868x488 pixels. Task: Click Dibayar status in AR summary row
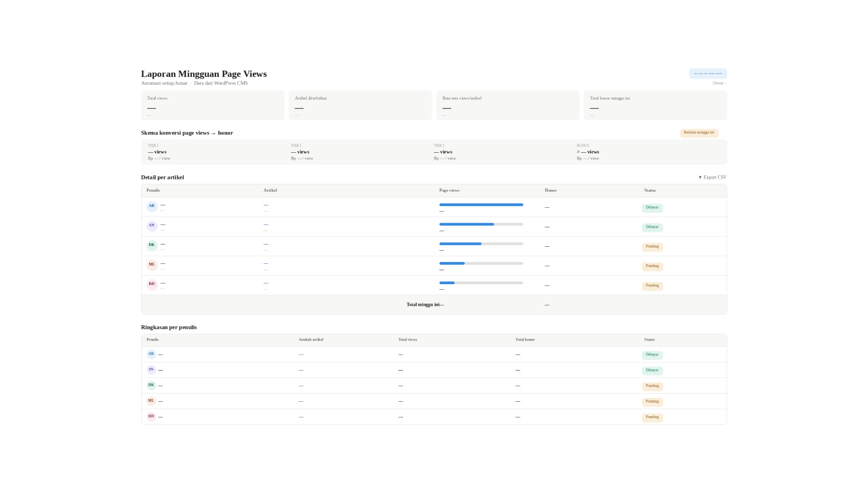[652, 355]
